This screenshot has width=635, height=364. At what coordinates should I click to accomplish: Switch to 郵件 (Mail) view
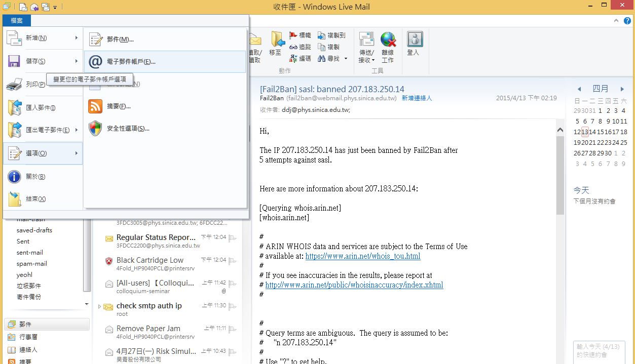click(x=47, y=325)
